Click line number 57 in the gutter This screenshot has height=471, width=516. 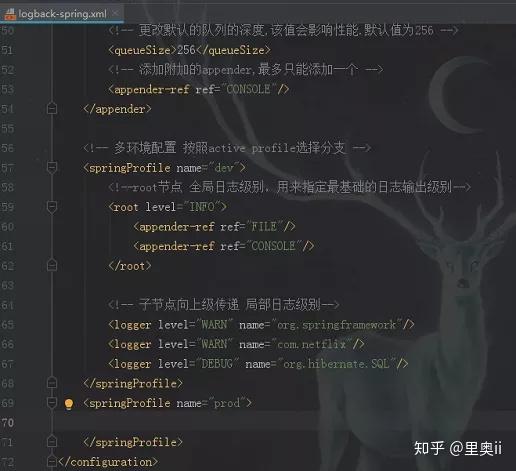point(7,167)
